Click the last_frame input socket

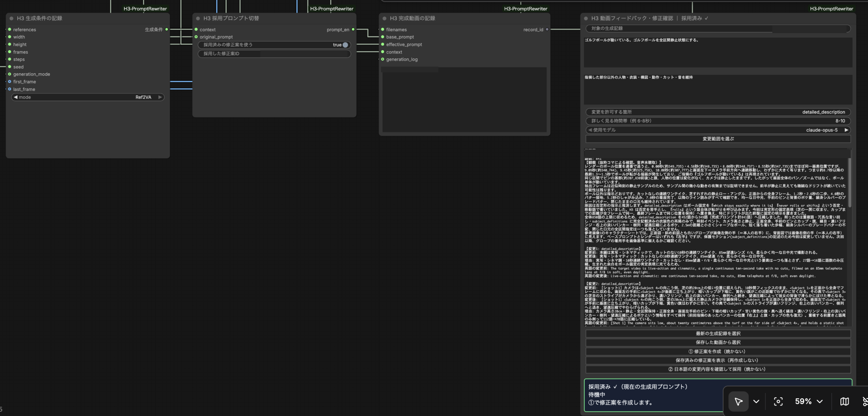(9, 89)
